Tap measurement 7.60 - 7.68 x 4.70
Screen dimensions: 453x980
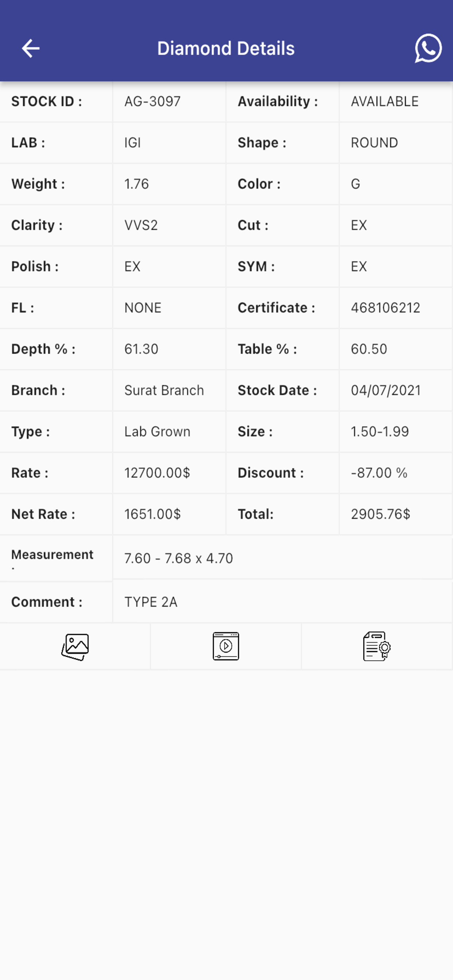point(178,559)
